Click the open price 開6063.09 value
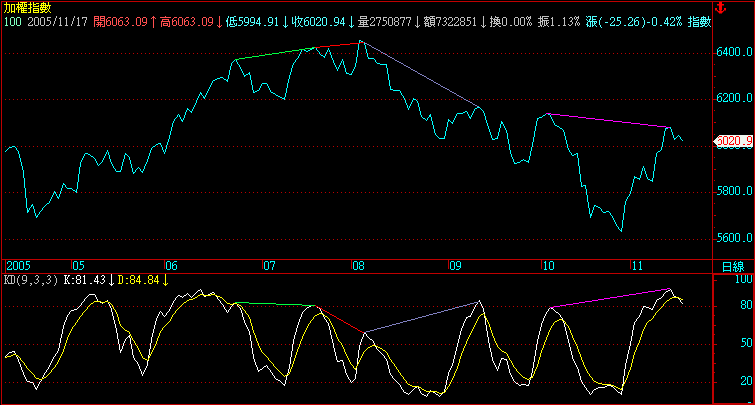755x405 pixels. pos(120,22)
